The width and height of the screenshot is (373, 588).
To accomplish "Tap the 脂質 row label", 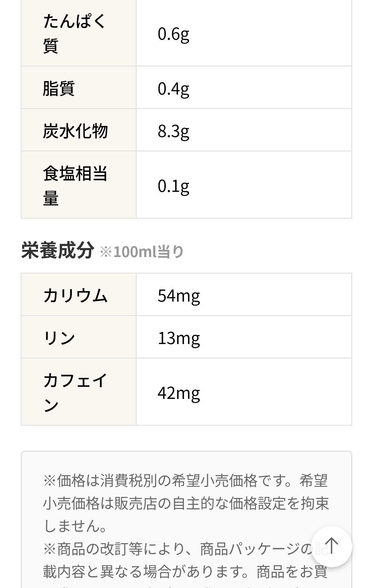I will click(59, 88).
